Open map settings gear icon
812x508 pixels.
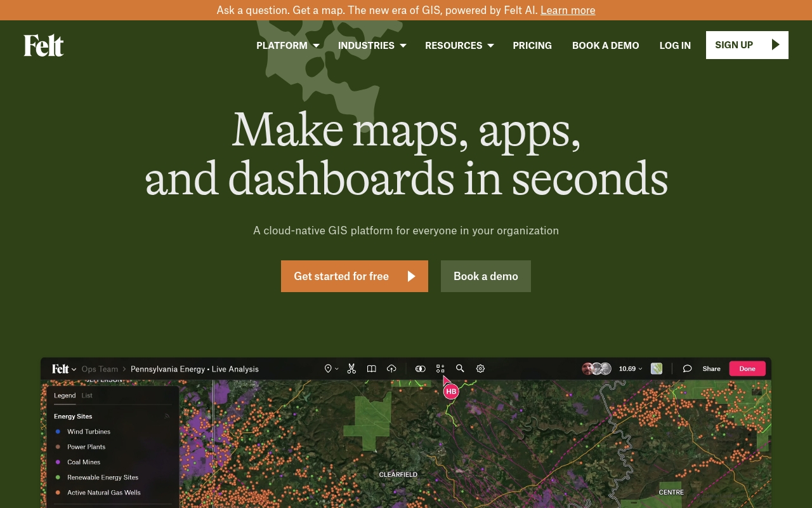click(x=480, y=368)
